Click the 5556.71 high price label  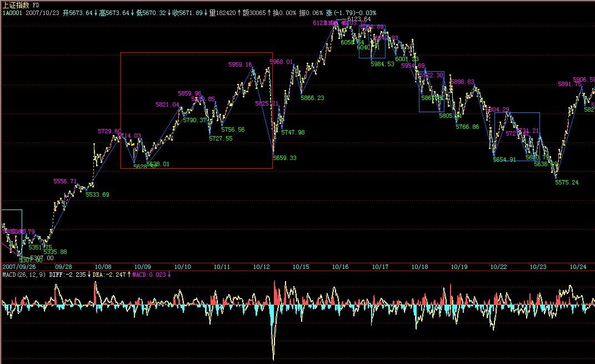(x=65, y=181)
